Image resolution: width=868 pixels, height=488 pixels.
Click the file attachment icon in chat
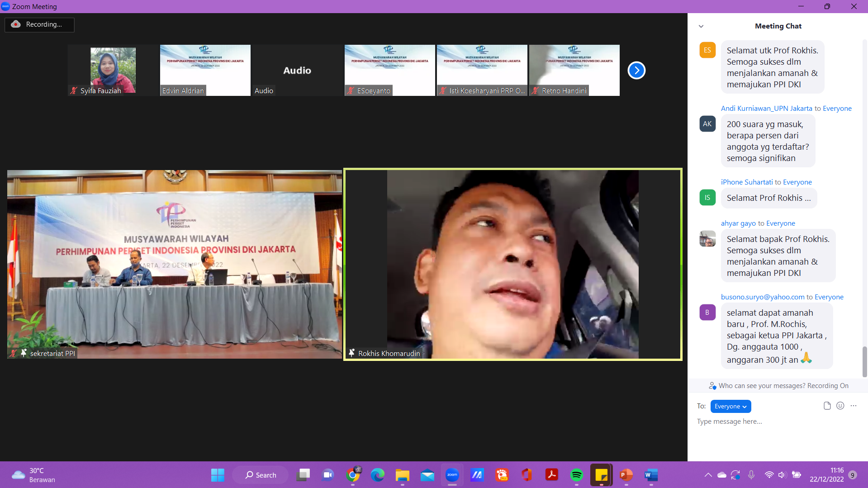pos(827,406)
